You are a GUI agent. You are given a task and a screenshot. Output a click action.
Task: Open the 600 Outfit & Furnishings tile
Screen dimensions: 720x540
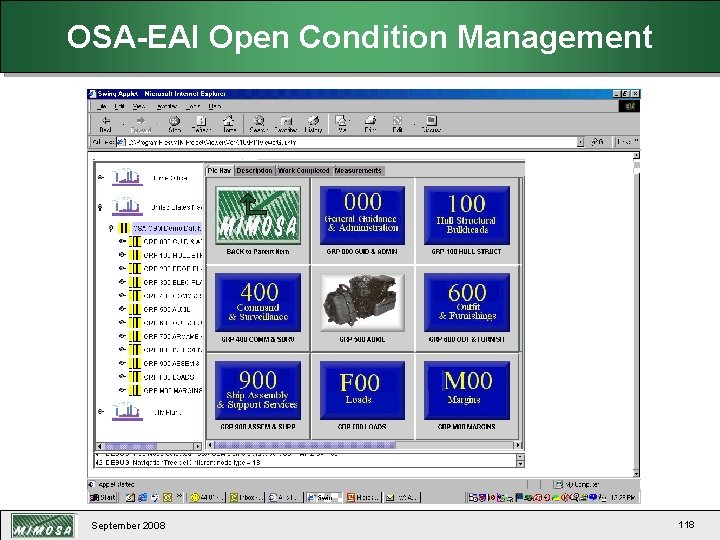(x=467, y=303)
